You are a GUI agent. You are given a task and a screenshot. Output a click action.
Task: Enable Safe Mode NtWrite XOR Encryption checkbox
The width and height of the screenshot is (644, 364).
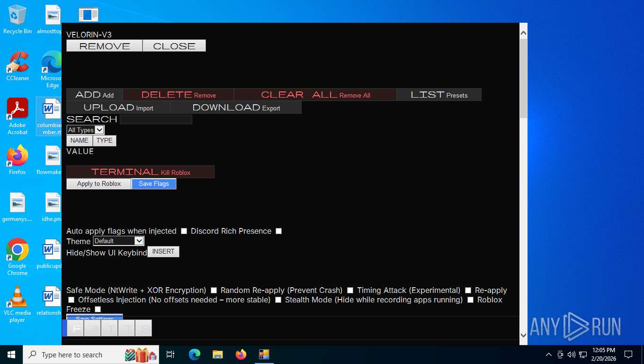click(x=214, y=290)
